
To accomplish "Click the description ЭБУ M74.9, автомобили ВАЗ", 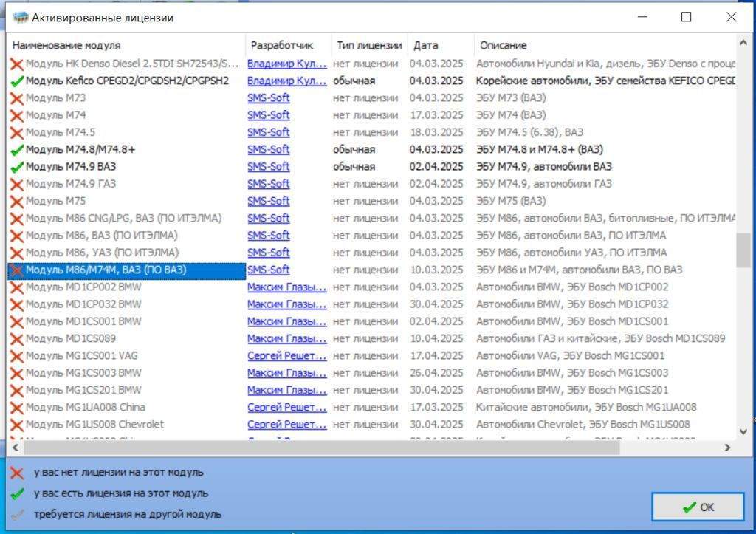I will coord(544,167).
